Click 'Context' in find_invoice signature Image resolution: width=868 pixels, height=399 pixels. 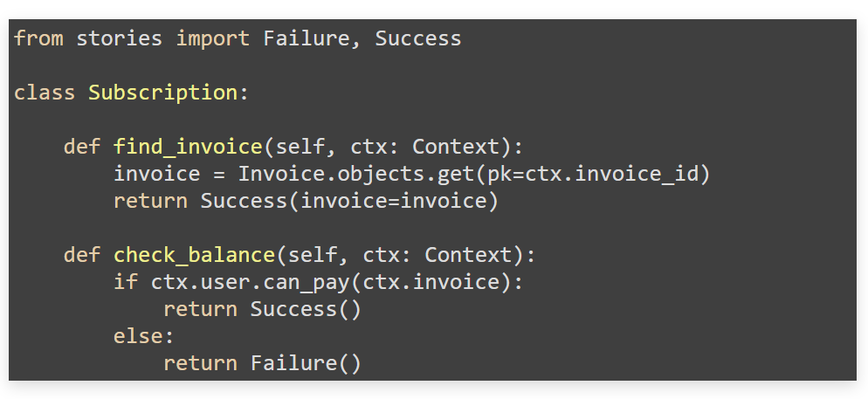tap(461, 147)
